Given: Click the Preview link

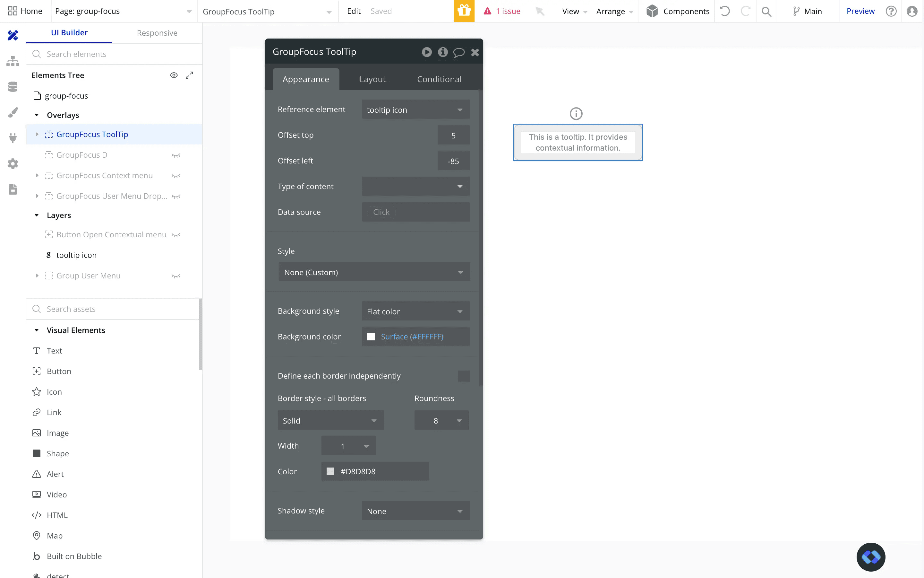Looking at the screenshot, I should 860,11.
